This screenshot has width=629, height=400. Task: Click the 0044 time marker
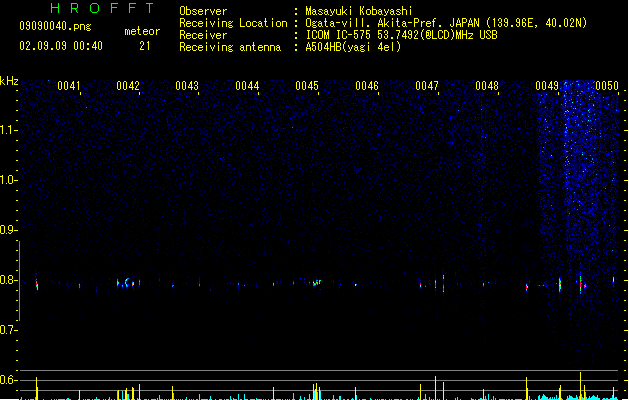coord(247,86)
